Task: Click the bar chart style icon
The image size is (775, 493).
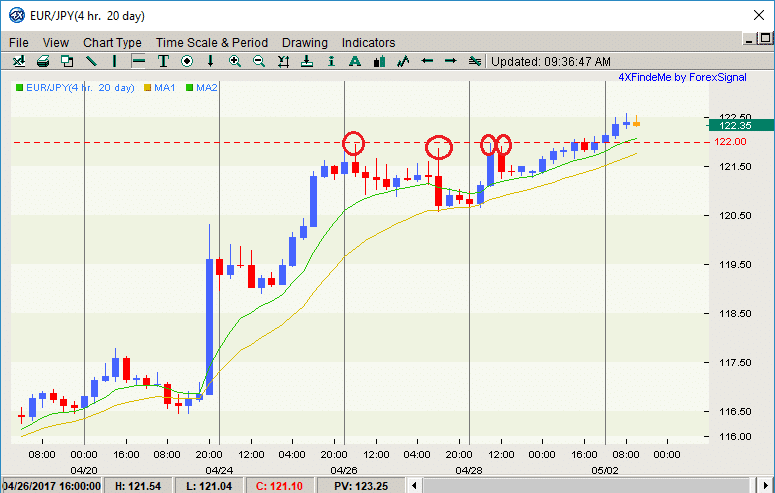Action: coord(379,61)
